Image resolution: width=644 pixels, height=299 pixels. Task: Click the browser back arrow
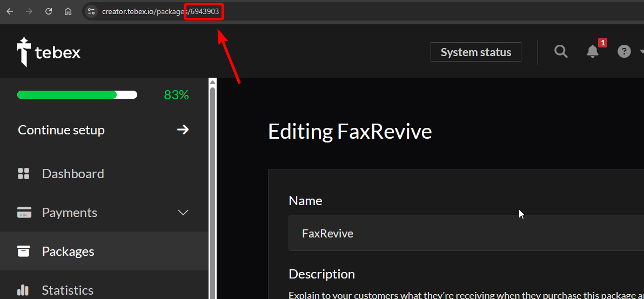10,11
